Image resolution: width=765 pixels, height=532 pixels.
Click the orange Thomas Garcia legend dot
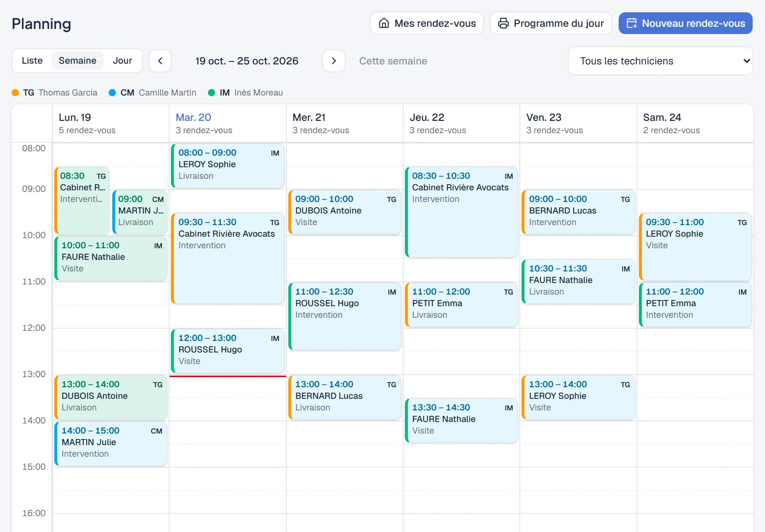(15, 93)
